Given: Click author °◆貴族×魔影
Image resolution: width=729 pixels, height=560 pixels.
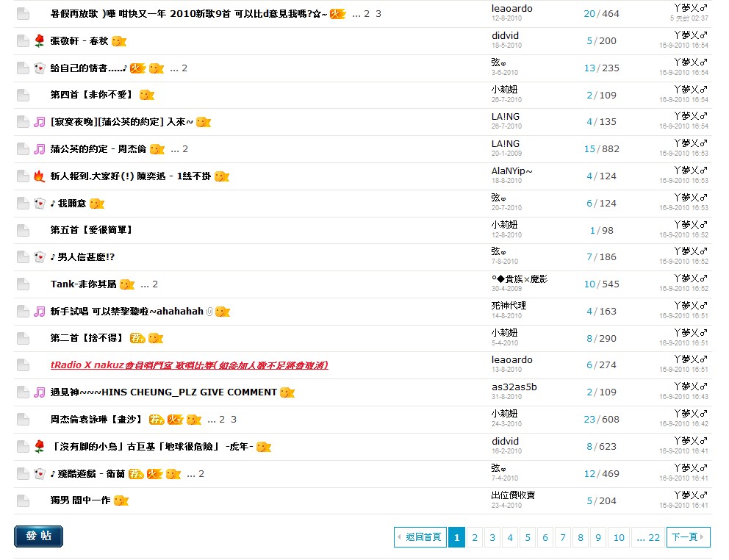Looking at the screenshot, I should (520, 279).
